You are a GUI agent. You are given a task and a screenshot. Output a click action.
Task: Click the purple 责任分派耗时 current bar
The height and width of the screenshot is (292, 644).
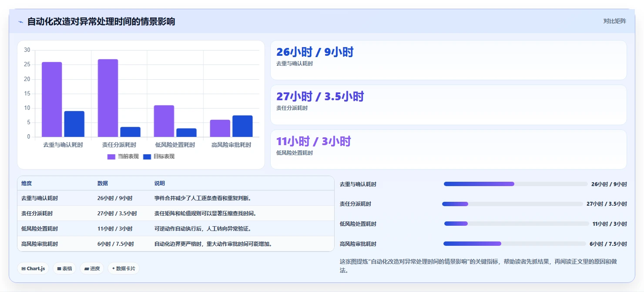(108, 98)
